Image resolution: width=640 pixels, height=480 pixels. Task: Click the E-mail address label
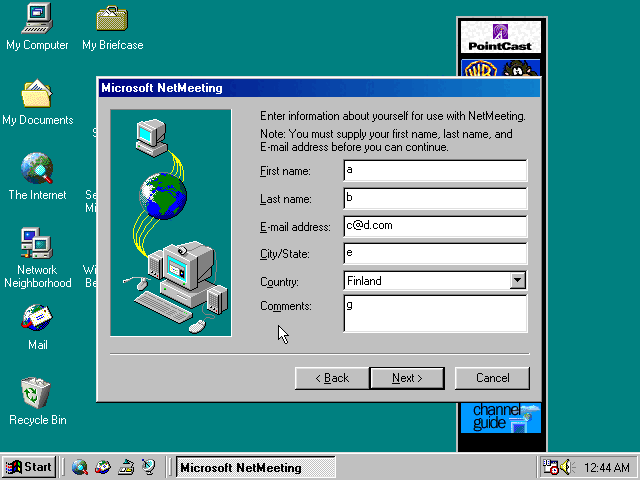point(295,227)
